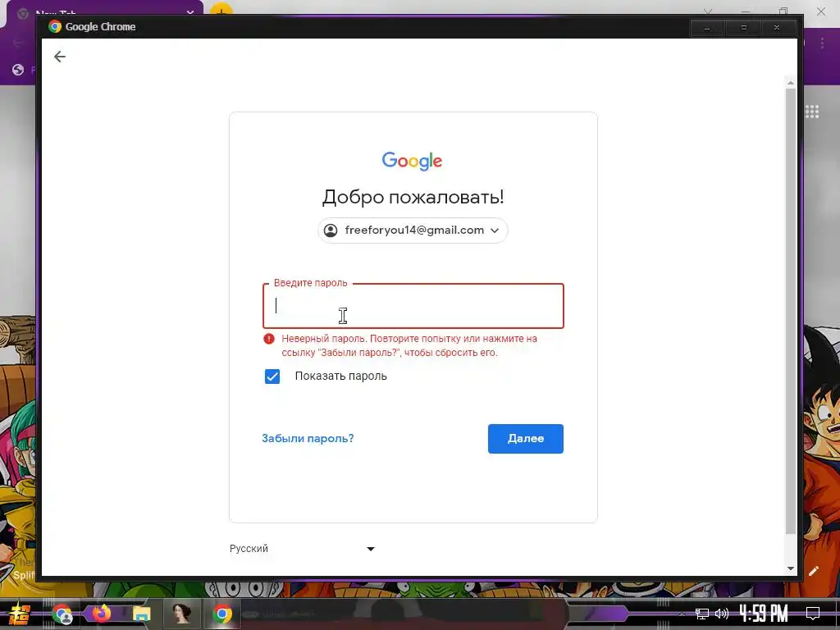The height and width of the screenshot is (630, 840).
Task: Open the Забыли пароль? link
Action: [x=308, y=438]
